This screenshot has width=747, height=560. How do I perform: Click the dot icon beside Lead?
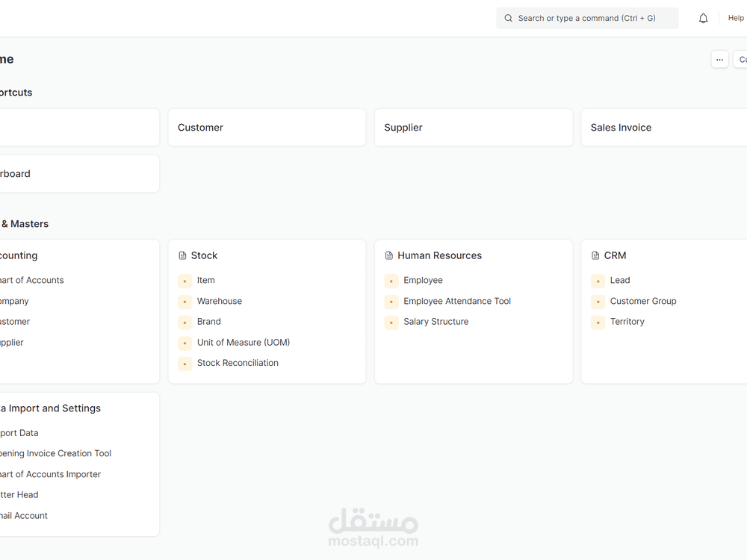598,281
